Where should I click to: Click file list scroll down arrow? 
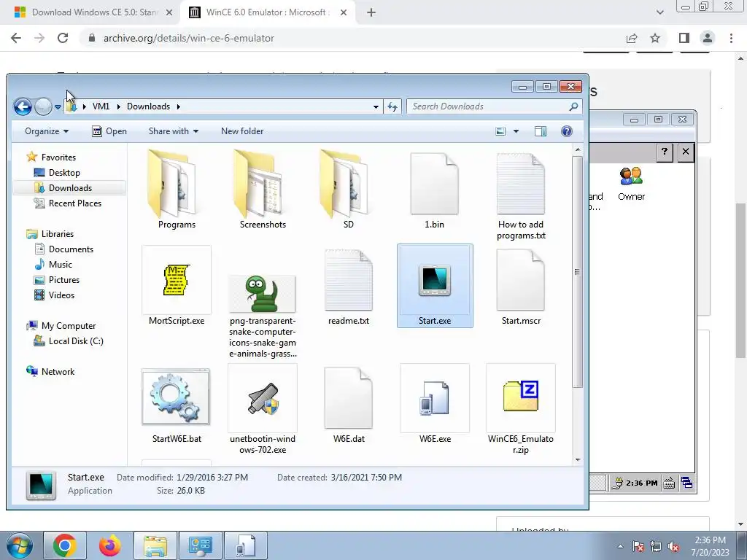point(578,459)
